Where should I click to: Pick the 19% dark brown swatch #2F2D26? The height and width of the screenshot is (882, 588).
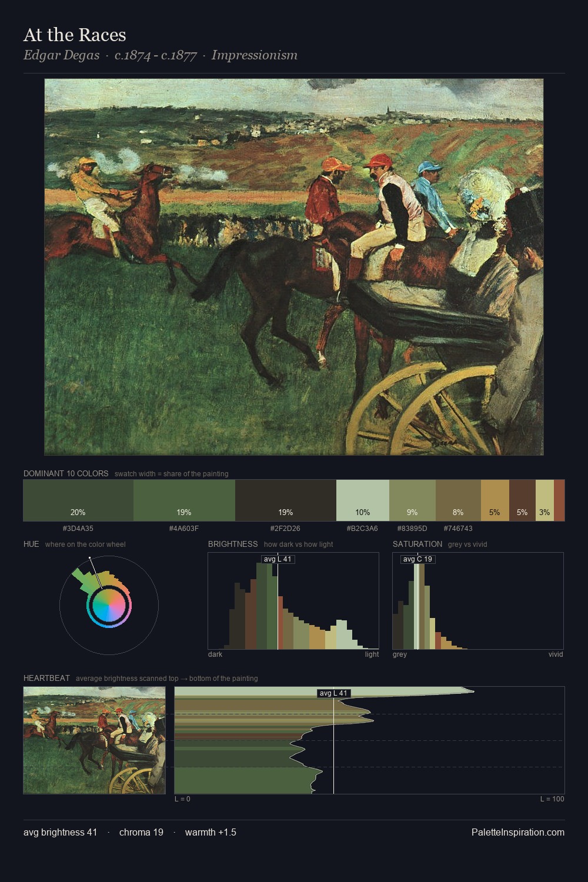286,500
